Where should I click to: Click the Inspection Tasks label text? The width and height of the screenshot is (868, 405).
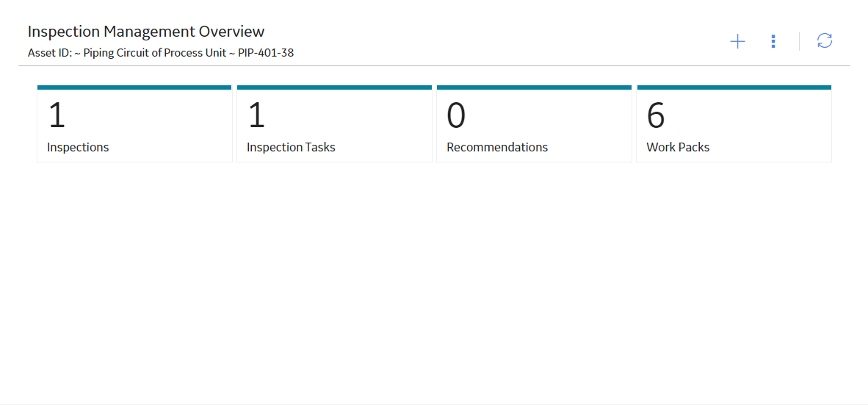(291, 148)
